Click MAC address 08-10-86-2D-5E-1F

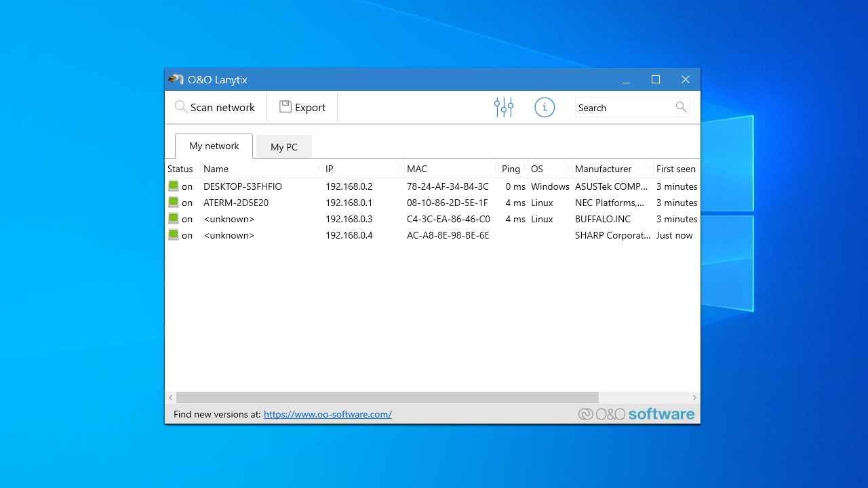[448, 203]
